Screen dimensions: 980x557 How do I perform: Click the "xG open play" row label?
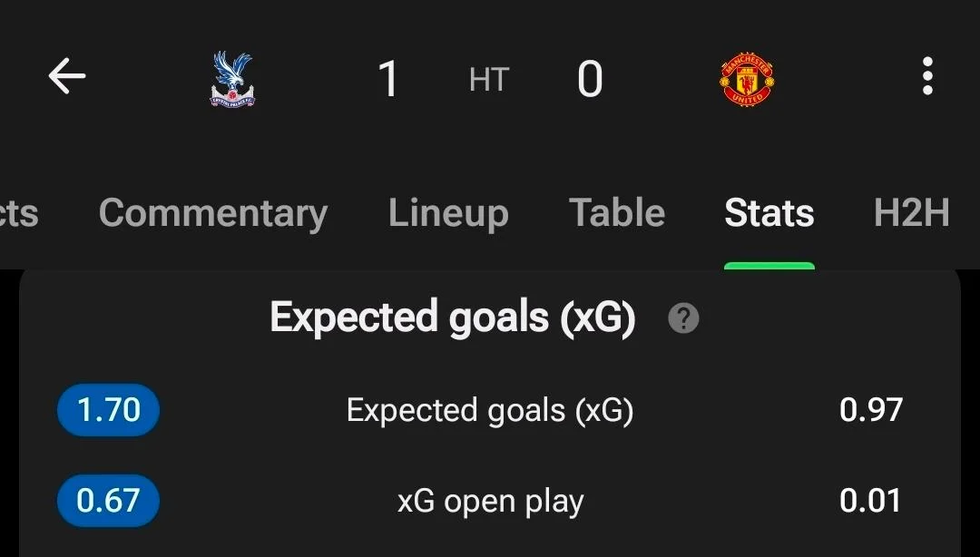pos(490,502)
